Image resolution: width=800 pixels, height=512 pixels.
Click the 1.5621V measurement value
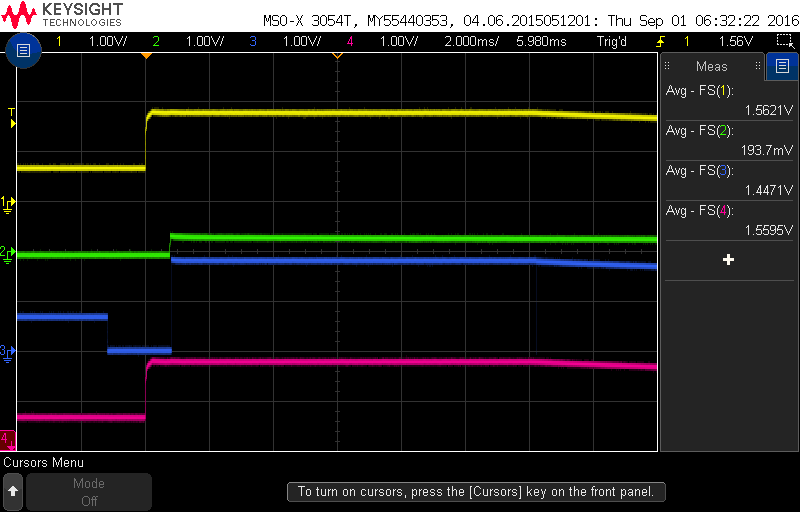[x=769, y=110]
